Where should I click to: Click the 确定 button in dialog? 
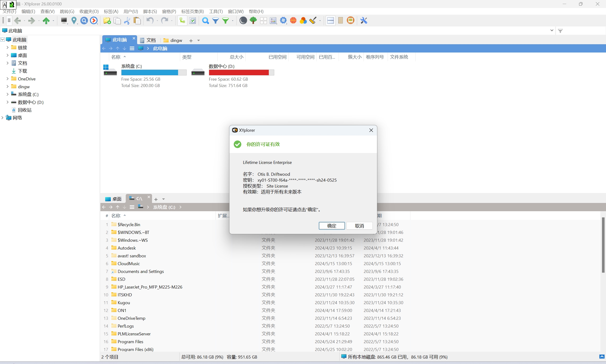pyautogui.click(x=332, y=226)
